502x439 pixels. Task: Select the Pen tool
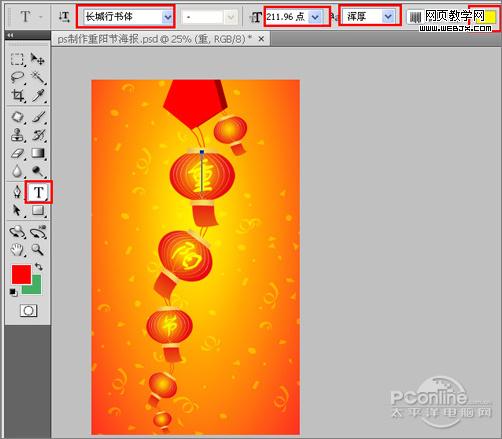(17, 192)
